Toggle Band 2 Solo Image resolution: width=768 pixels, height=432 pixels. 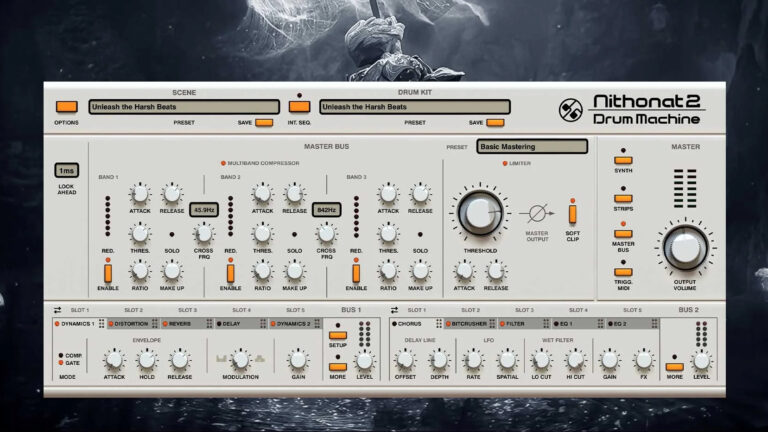pyautogui.click(x=294, y=235)
